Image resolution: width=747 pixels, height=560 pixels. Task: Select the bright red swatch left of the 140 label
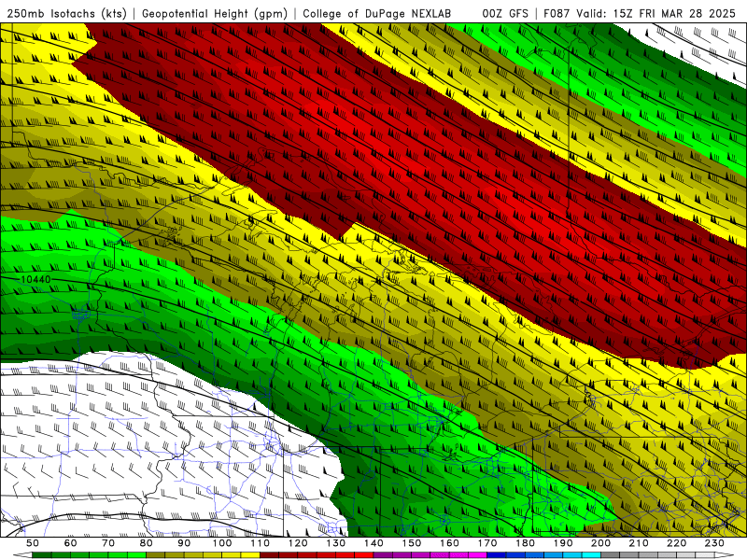(x=364, y=555)
